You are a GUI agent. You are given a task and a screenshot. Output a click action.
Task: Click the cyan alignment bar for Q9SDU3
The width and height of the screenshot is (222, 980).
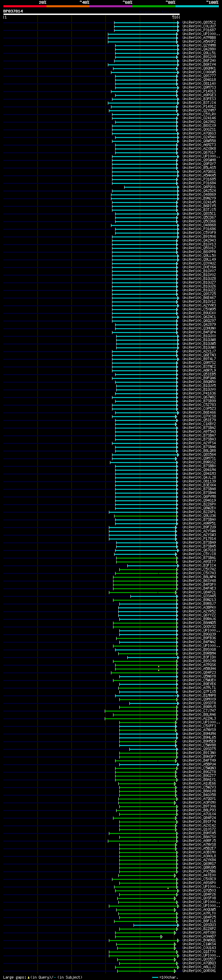point(156,925)
